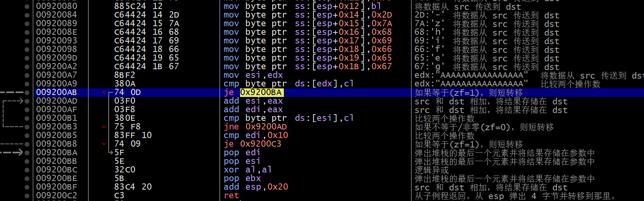The image size is (644, 201).
Task: Select address 009200AD in the address column
Action: click(x=57, y=101)
